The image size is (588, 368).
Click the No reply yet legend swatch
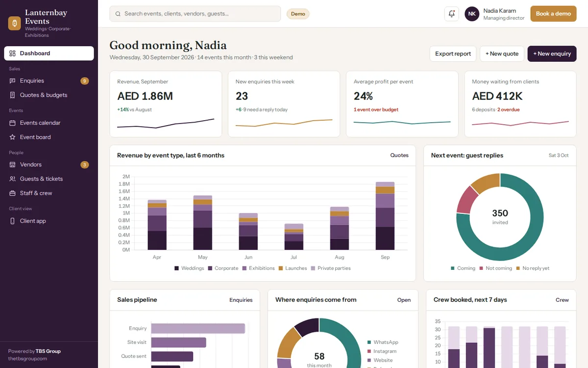518,268
